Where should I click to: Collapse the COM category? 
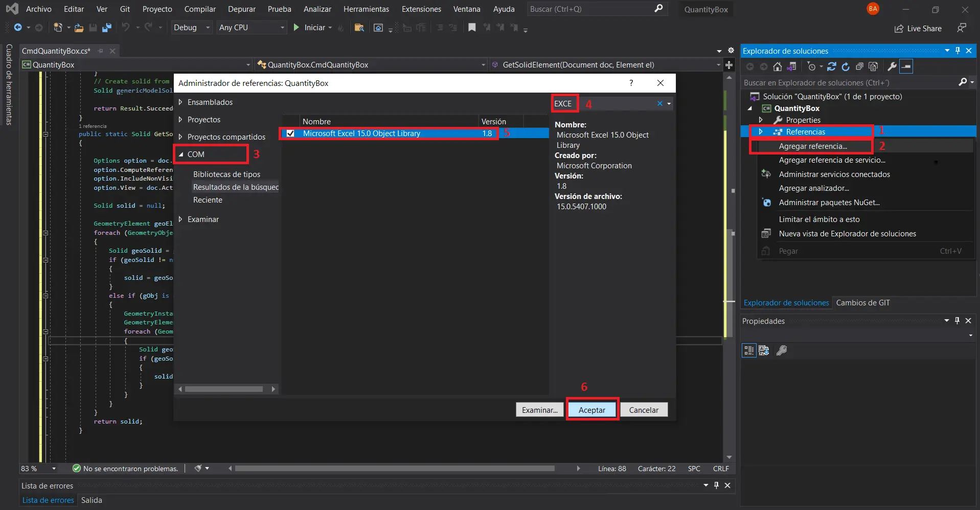pos(180,154)
